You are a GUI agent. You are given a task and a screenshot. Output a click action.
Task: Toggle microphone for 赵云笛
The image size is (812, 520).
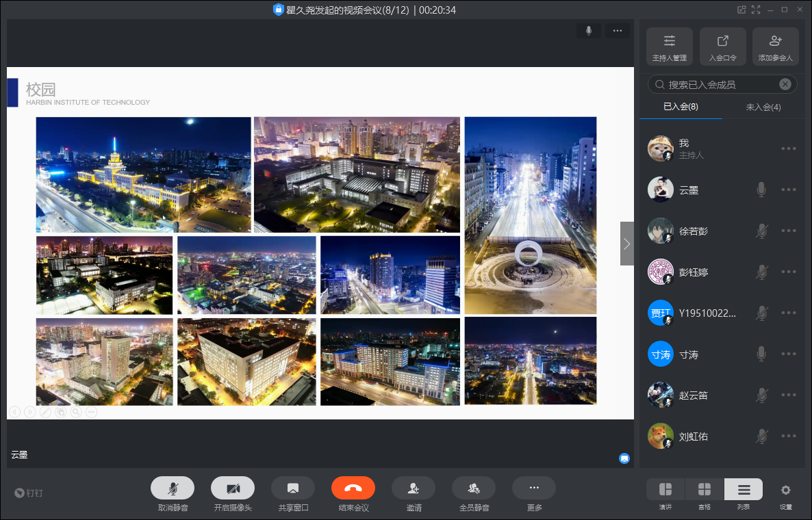[x=761, y=395]
